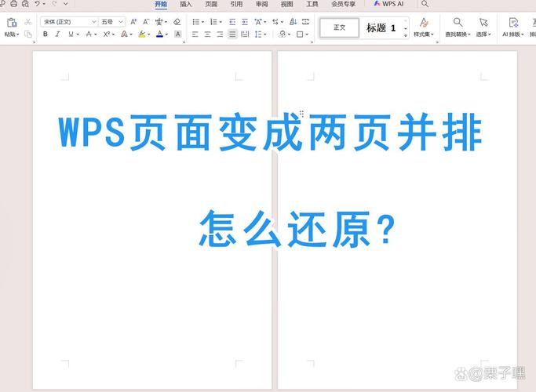The height and width of the screenshot is (392, 536).
Task: Sort text with the A-Z sort icon
Action: (293, 22)
